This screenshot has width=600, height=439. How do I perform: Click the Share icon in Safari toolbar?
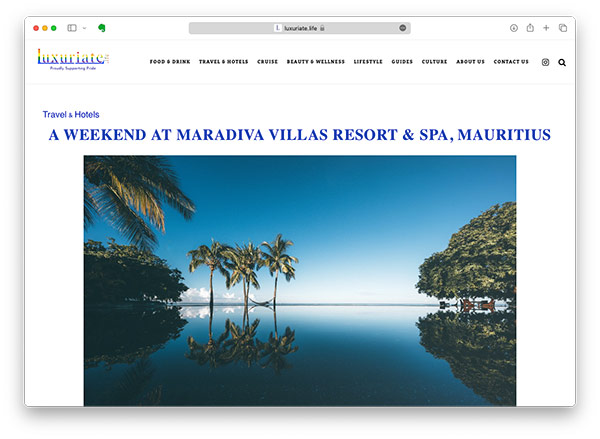[x=530, y=28]
